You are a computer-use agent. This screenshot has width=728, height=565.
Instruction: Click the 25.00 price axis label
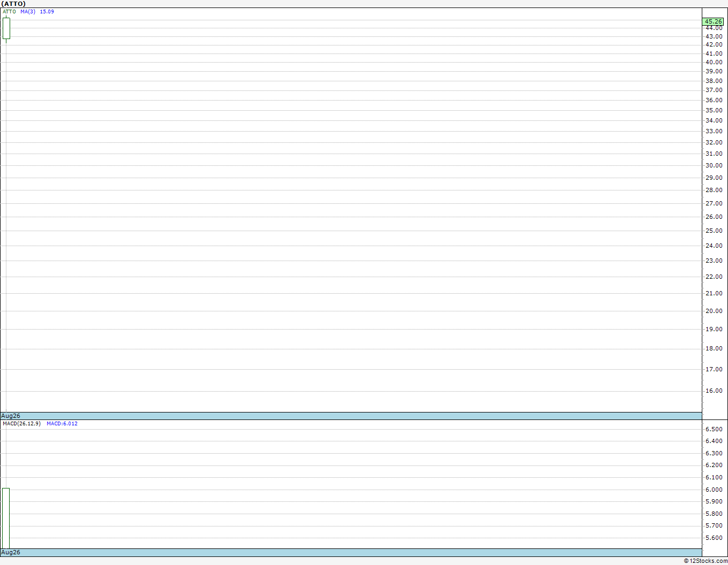(714, 231)
